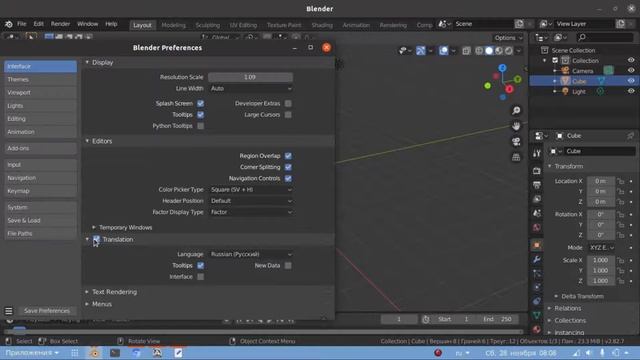Hide the Camera via its eye icon
Viewport: 640px width, 360px height.
631,71
